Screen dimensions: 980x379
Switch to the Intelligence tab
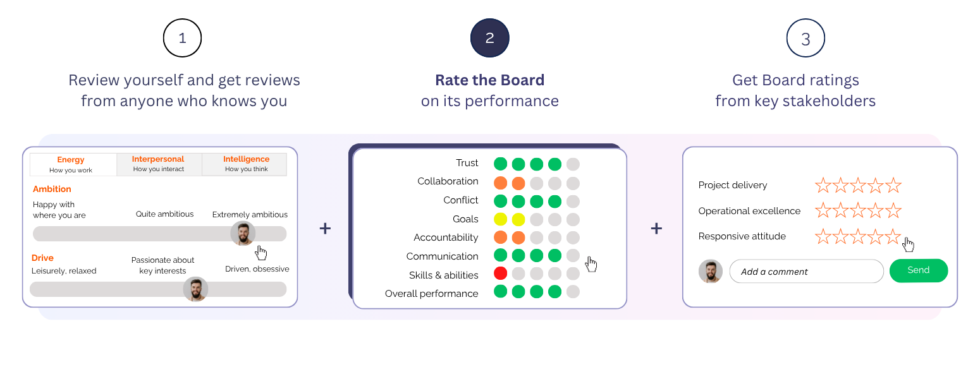tap(246, 164)
